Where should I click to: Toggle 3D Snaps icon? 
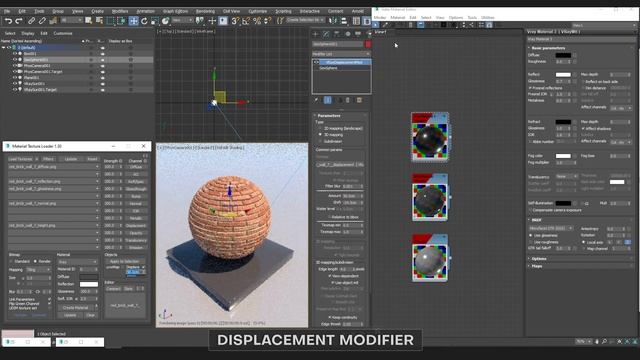point(235,20)
